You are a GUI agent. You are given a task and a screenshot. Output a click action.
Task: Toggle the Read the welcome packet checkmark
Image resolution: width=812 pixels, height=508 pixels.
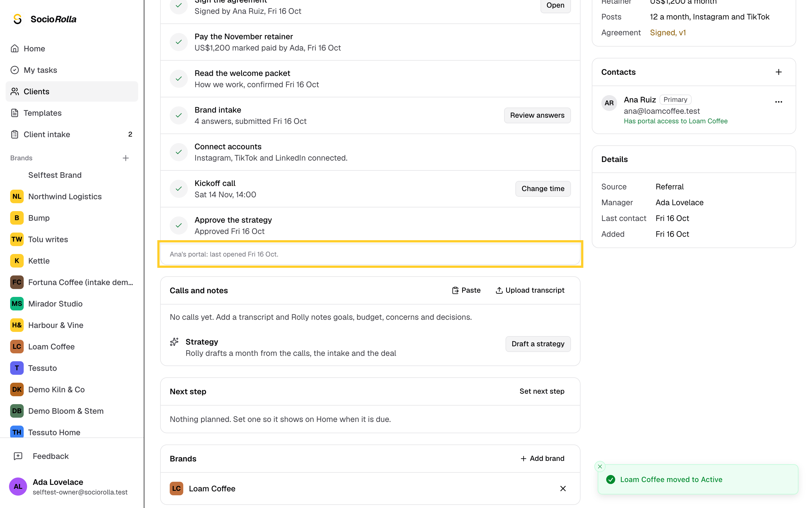(x=178, y=79)
